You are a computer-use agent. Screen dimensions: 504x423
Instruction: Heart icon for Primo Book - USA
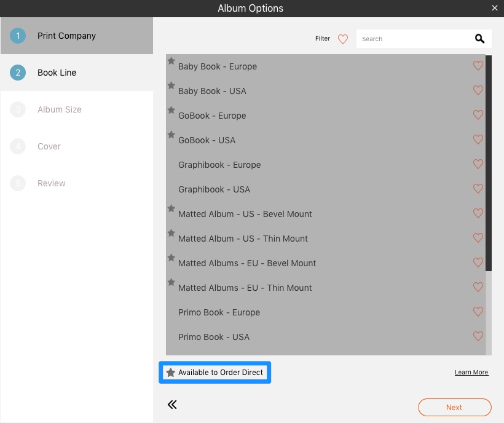coord(478,336)
